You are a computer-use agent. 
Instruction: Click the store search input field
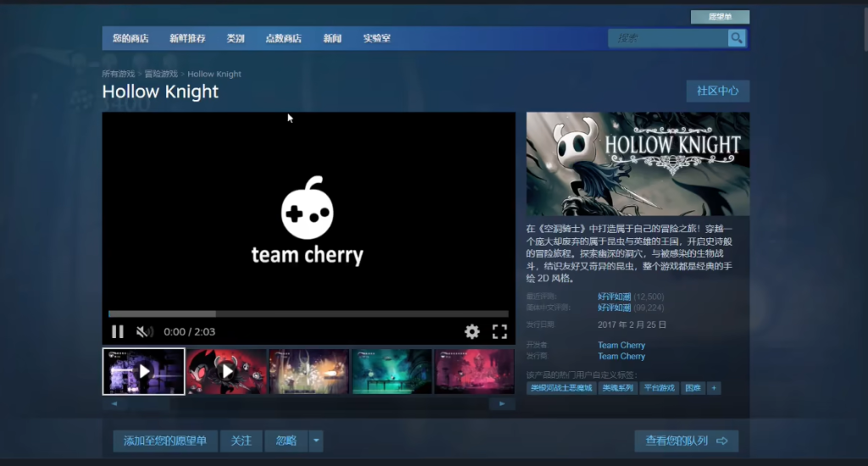(x=668, y=38)
